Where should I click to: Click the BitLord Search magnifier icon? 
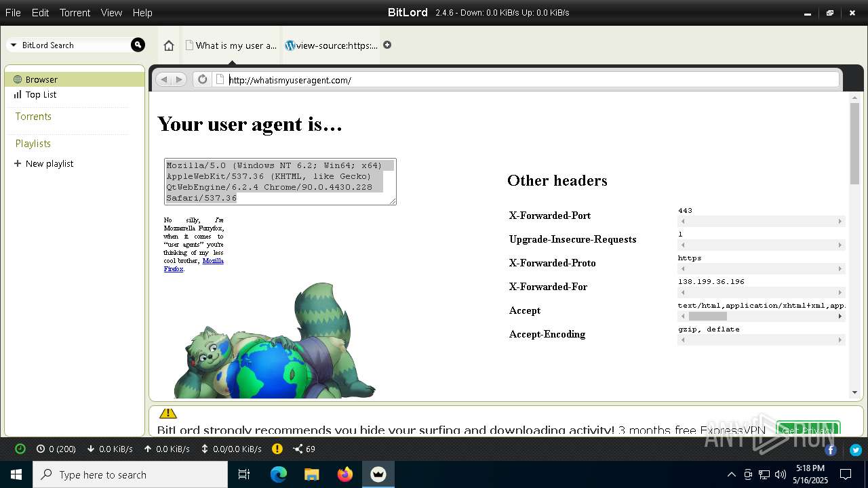[x=138, y=45]
